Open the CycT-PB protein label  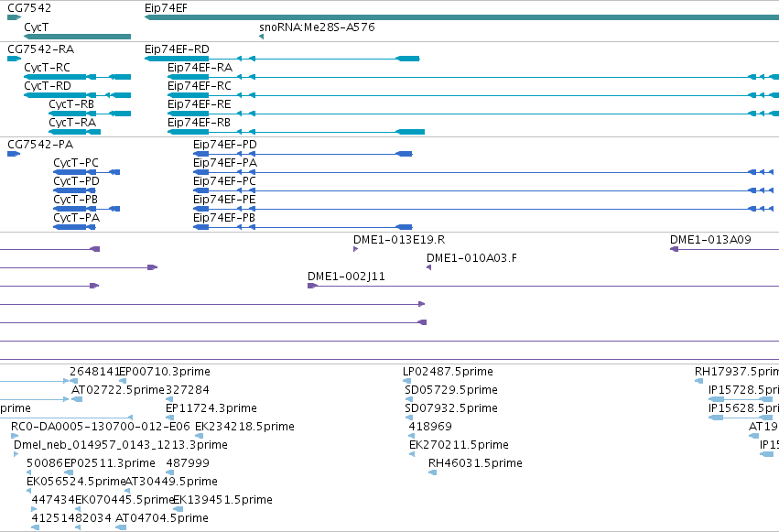pos(75,200)
